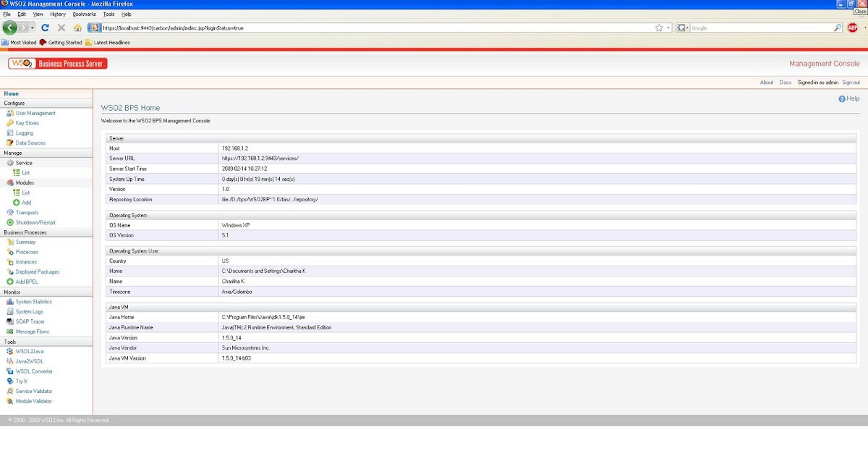
Task: Click the browser Home button
Action: (77, 28)
